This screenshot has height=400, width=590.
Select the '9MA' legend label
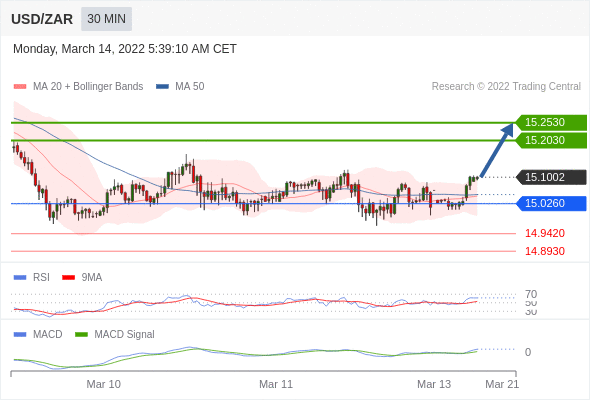92,278
